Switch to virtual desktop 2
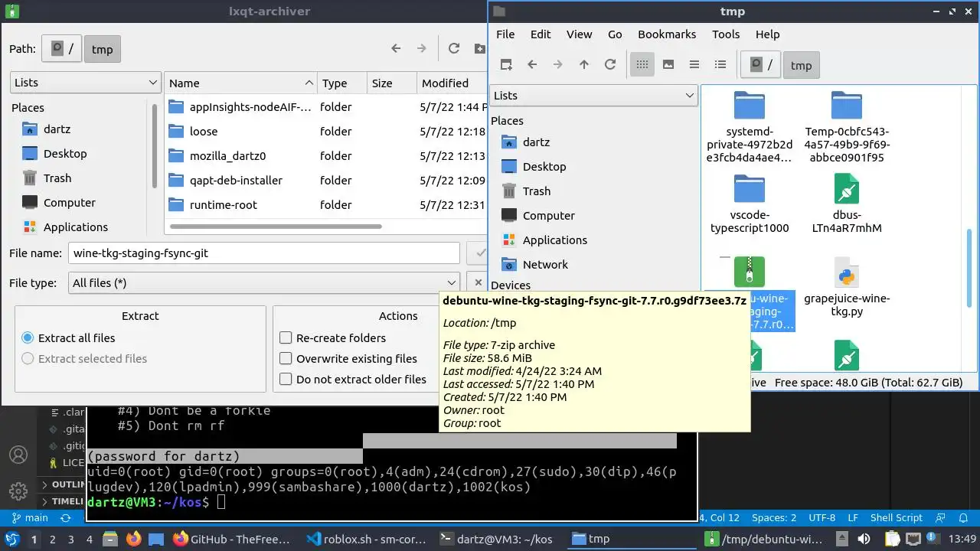 pyautogui.click(x=53, y=539)
